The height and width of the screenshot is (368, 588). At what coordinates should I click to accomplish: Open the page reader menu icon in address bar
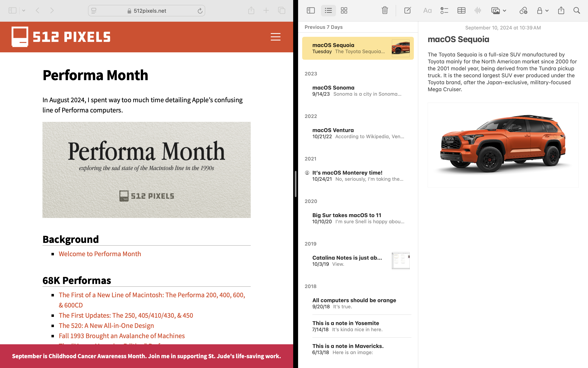94,10
